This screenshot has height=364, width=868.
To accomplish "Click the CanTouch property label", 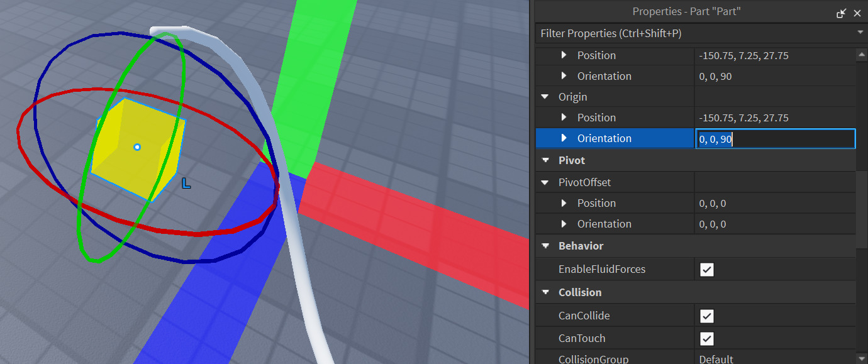I will click(582, 338).
